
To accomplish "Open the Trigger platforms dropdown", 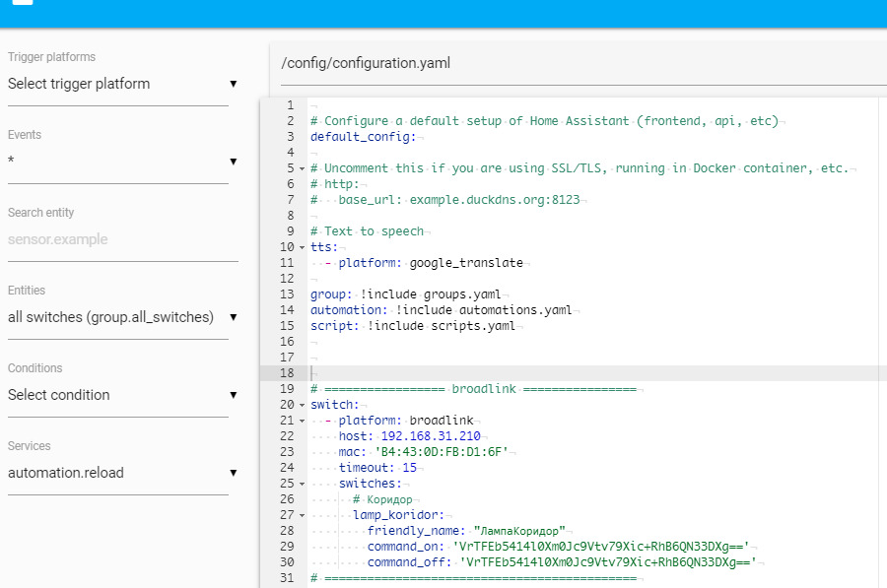I will coord(123,84).
